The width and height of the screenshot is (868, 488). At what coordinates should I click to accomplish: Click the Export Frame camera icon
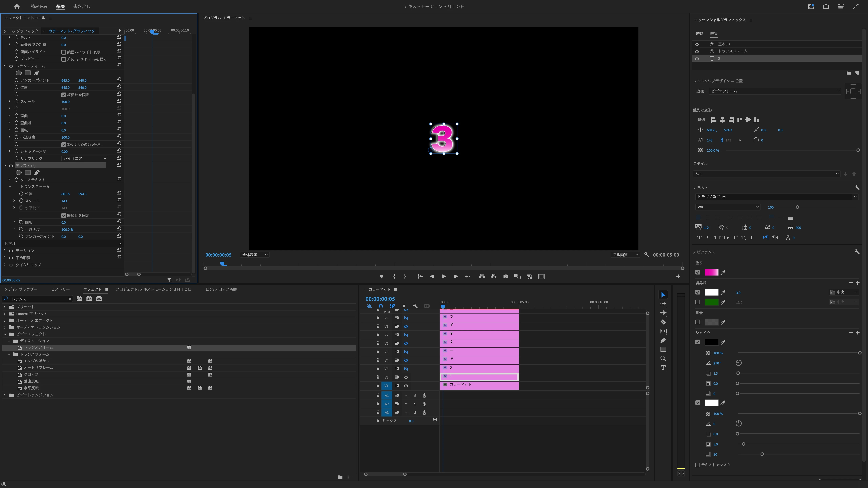point(505,277)
